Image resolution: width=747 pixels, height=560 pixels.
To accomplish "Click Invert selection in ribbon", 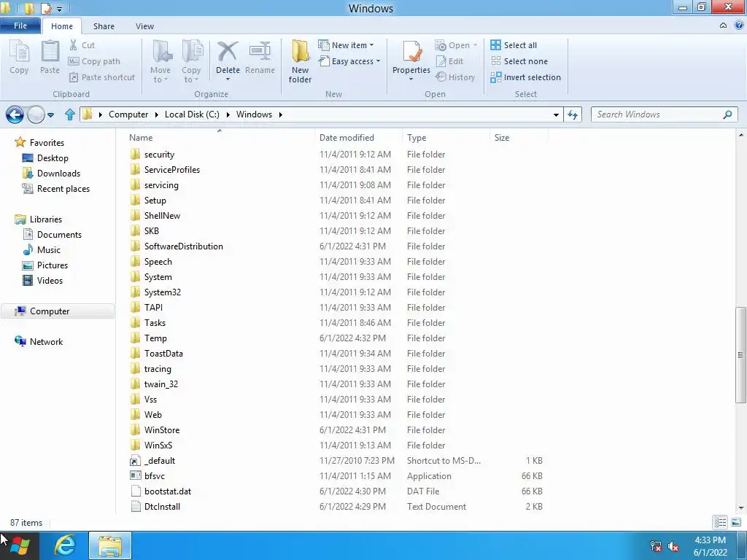I will click(525, 77).
